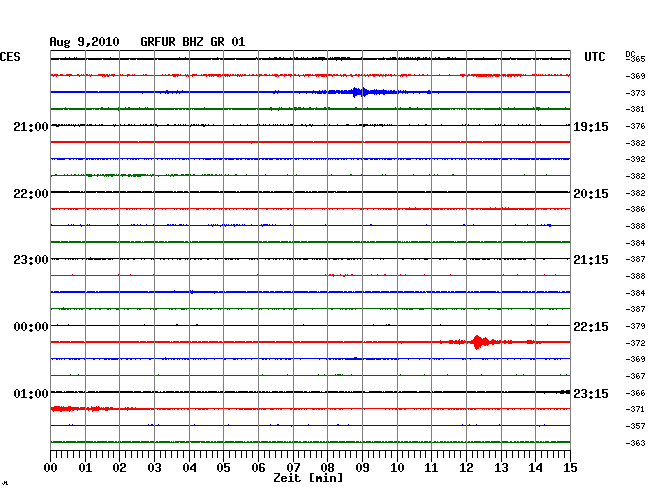Click the Zeit [min] axis title

[308, 478]
